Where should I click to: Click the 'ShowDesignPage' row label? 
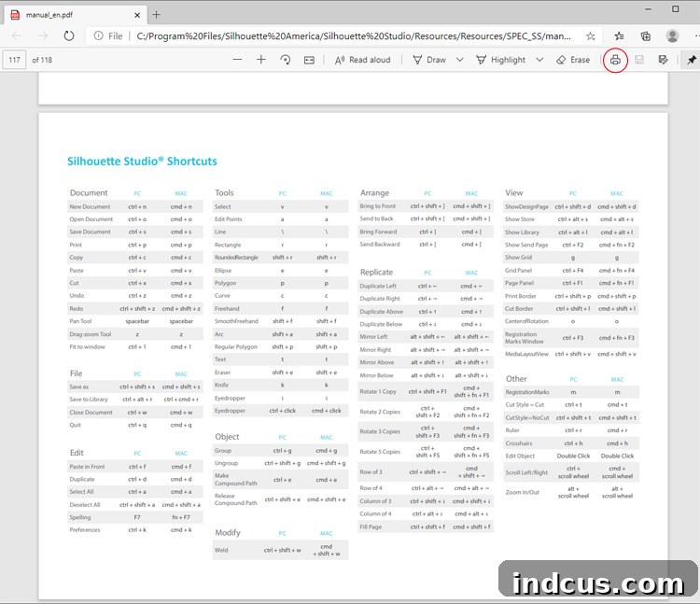(x=526, y=206)
